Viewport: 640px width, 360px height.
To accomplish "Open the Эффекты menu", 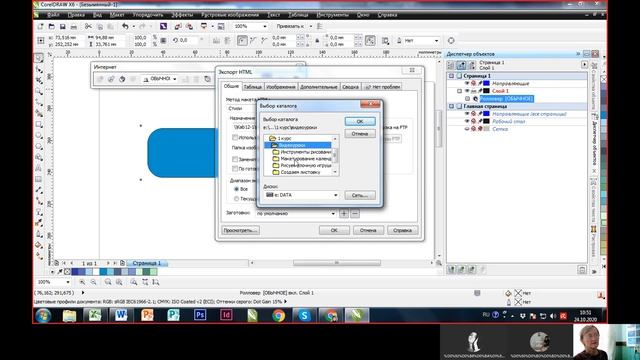I will [182, 15].
